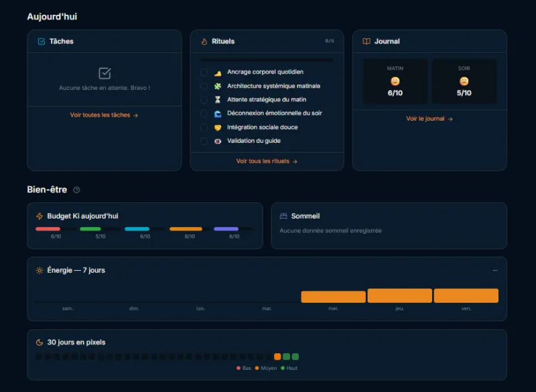This screenshot has width=536, height=392.
Task: Click the lightning icon on Budget Ki aujourd'hui
Action: point(38,216)
